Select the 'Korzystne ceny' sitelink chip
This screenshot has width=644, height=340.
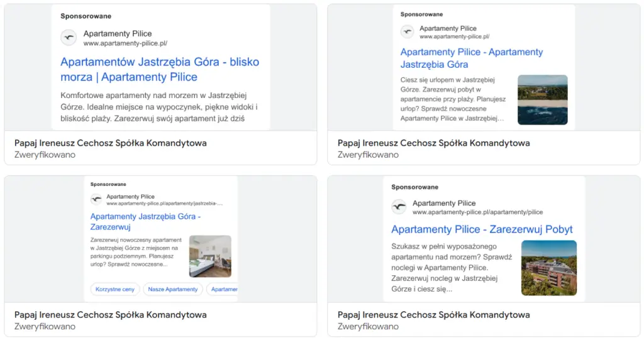coord(114,289)
